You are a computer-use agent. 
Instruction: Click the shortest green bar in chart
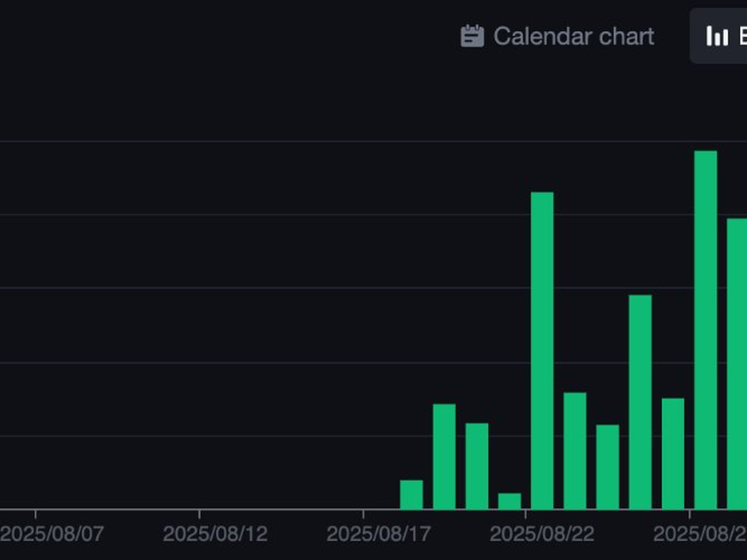(509, 501)
